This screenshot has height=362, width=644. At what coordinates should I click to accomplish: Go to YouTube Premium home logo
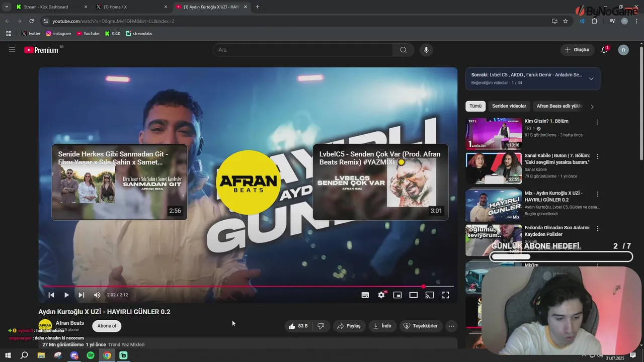click(41, 50)
